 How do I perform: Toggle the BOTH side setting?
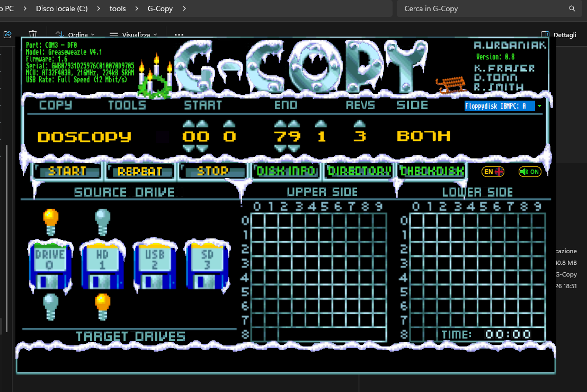point(423,137)
